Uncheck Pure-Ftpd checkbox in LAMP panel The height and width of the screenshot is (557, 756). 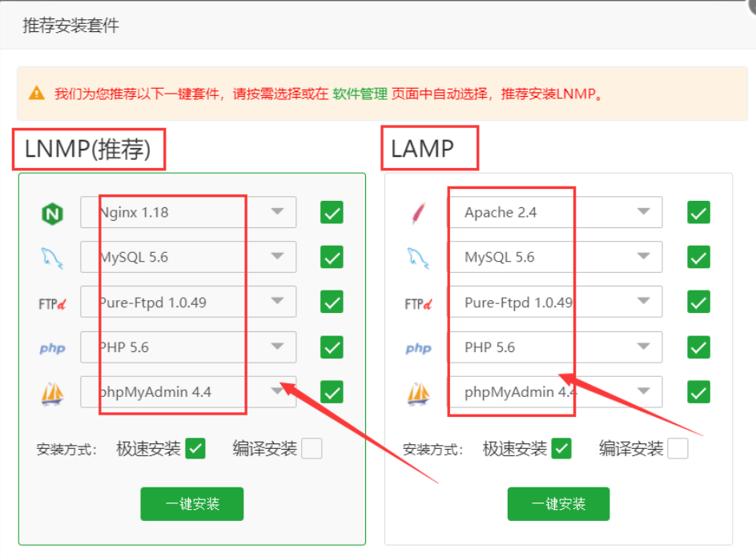(x=698, y=302)
